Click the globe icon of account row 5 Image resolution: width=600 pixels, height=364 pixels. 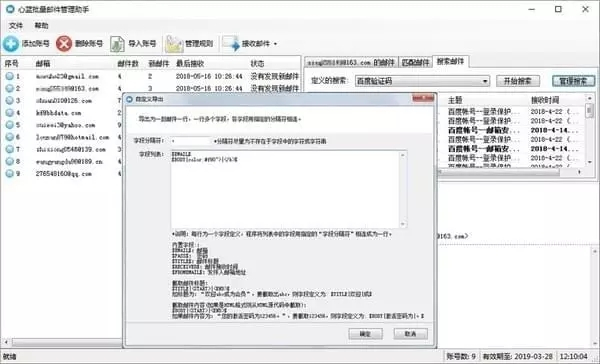coord(9,125)
